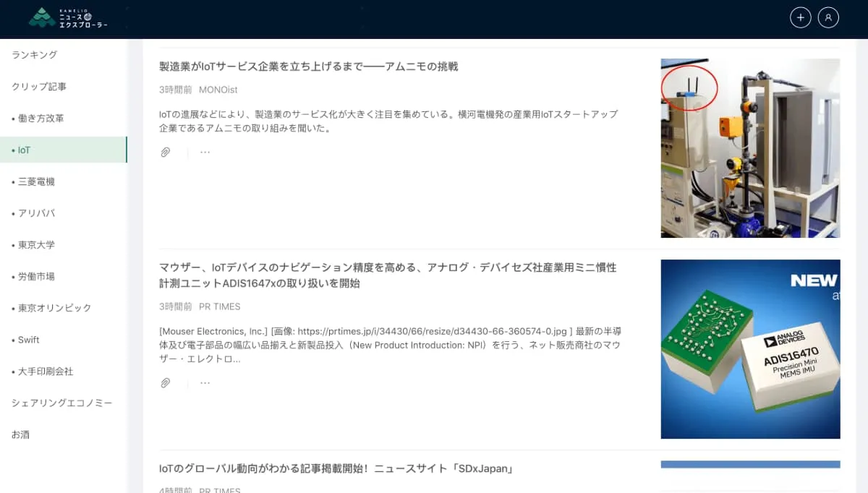The image size is (868, 493).
Task: Select the 大手印刷会社 topic
Action: tap(64, 372)
